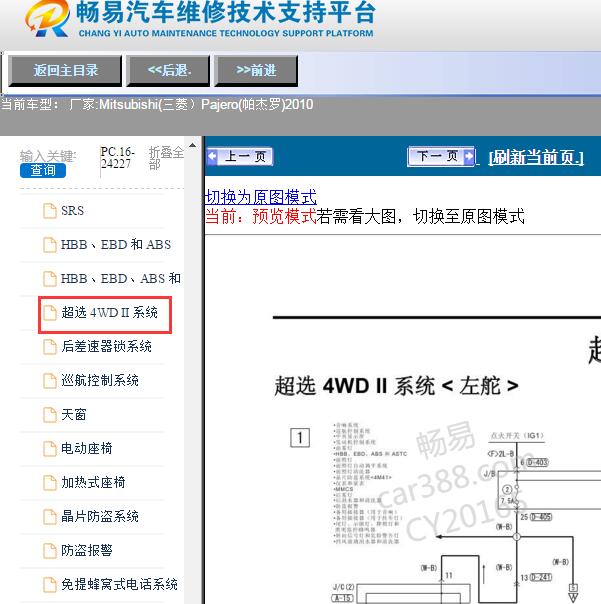Go forward with the >>前进 button

[256, 70]
